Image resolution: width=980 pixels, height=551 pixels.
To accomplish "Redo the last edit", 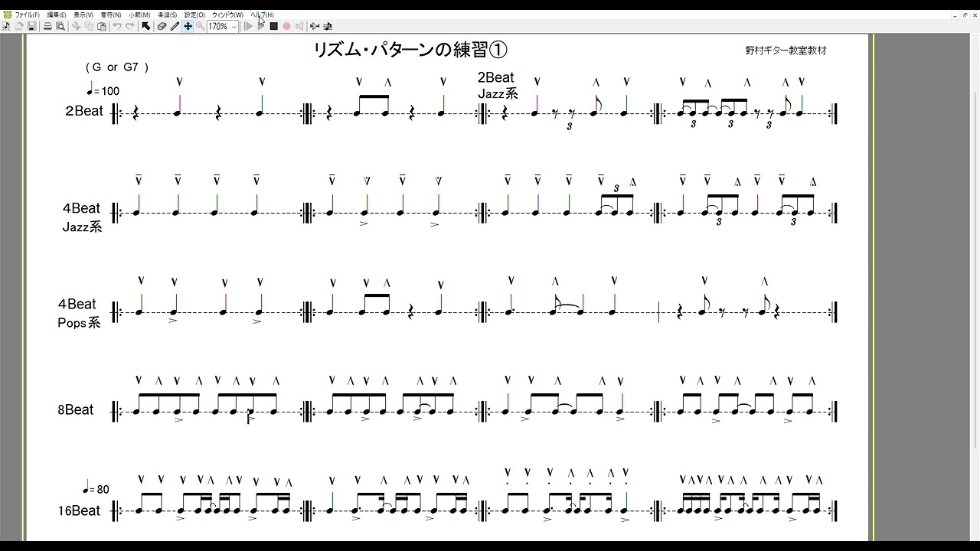I will coord(130,26).
